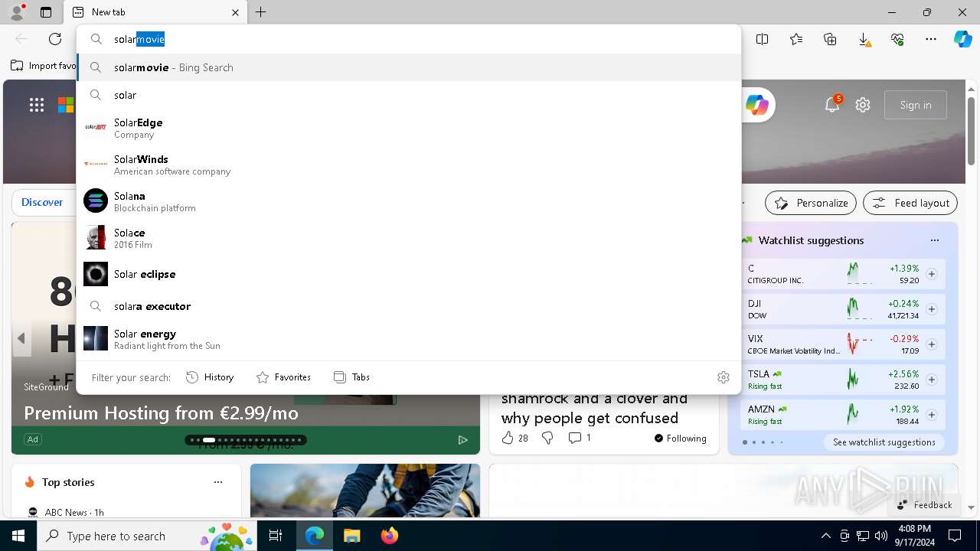980x551 pixels.
Task: Open Settings and more ellipsis menu
Action: click(x=931, y=39)
